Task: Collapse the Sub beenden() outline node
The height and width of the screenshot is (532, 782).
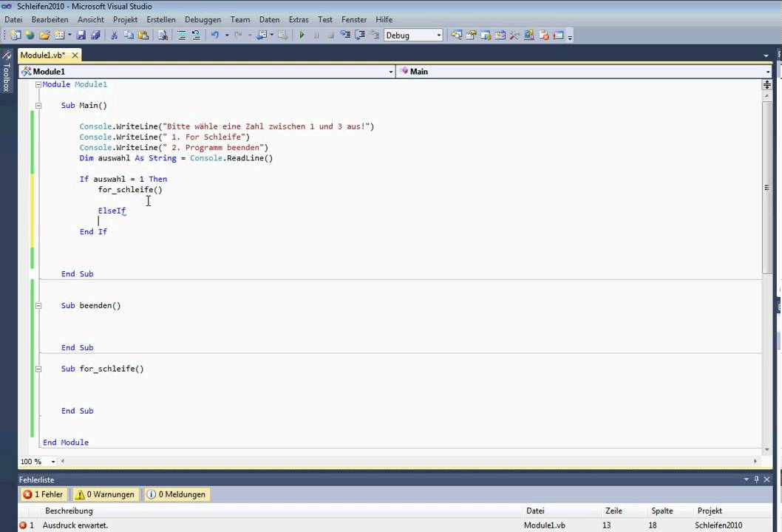Action: coord(38,306)
